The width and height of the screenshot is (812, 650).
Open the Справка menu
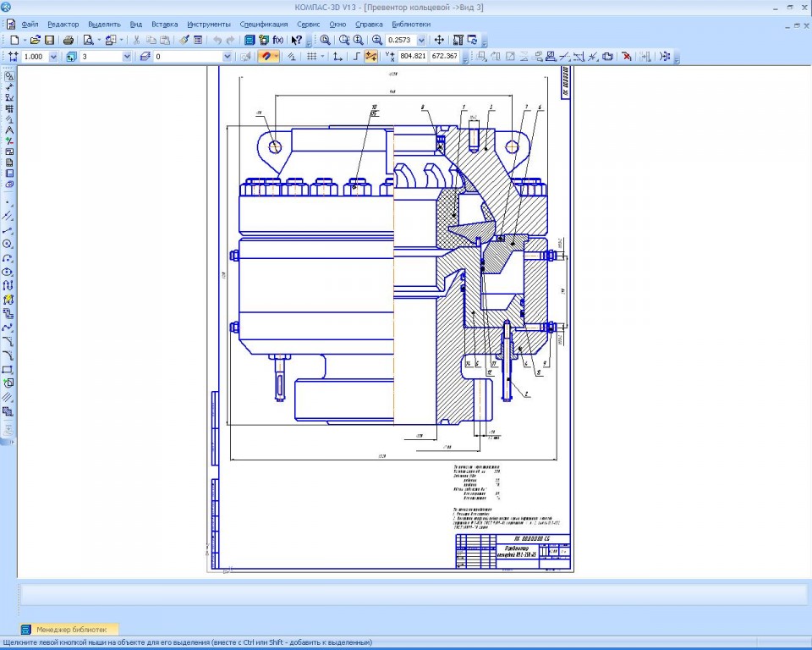369,25
